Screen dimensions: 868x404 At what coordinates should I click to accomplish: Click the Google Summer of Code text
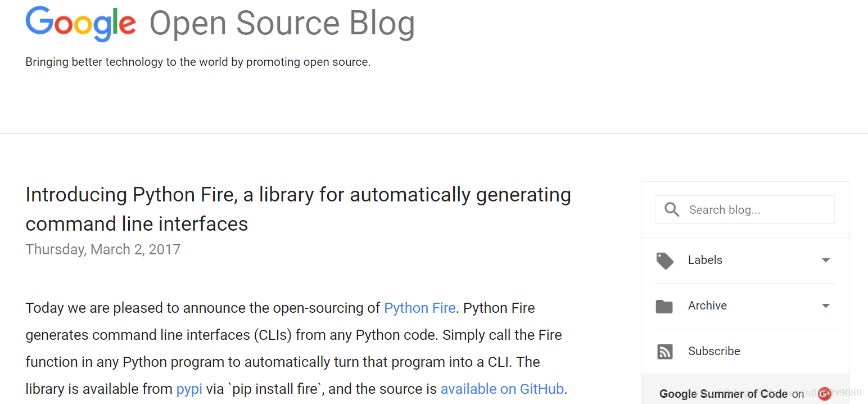click(724, 394)
